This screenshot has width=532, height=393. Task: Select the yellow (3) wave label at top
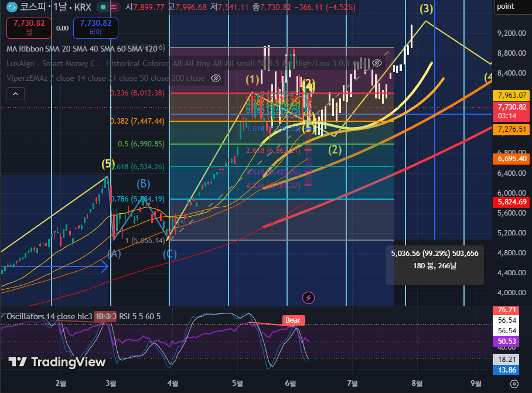pos(426,8)
